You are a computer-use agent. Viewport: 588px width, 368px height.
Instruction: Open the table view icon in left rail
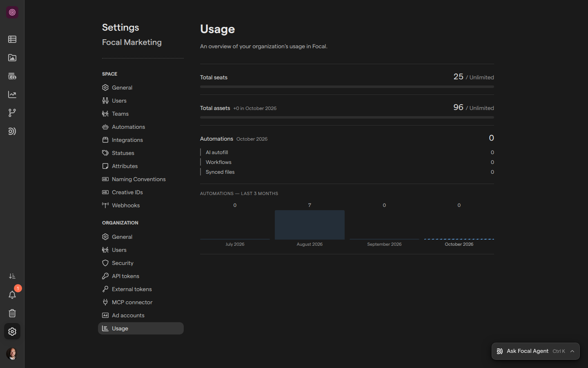(12, 39)
